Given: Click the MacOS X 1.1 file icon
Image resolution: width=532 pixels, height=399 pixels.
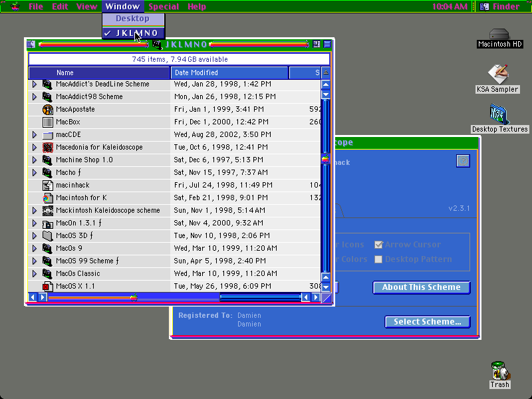Looking at the screenshot, I should pyautogui.click(x=47, y=287).
